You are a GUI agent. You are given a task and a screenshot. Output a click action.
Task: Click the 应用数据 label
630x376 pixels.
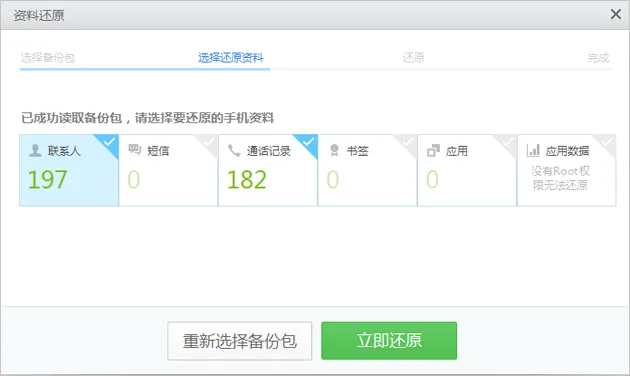pos(567,151)
